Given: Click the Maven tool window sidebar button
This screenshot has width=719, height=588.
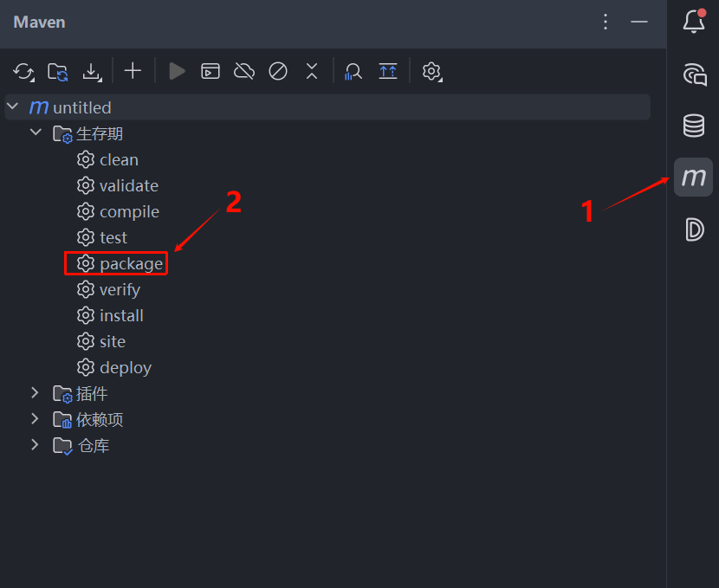Looking at the screenshot, I should click(x=693, y=178).
